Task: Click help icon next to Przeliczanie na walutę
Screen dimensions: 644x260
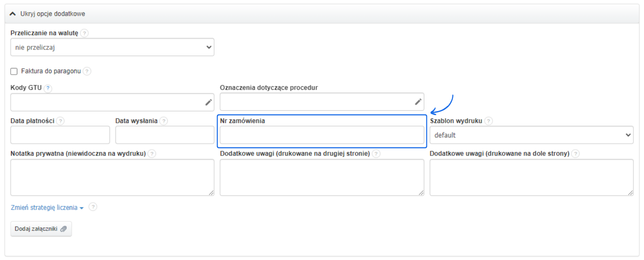Action: click(84, 33)
